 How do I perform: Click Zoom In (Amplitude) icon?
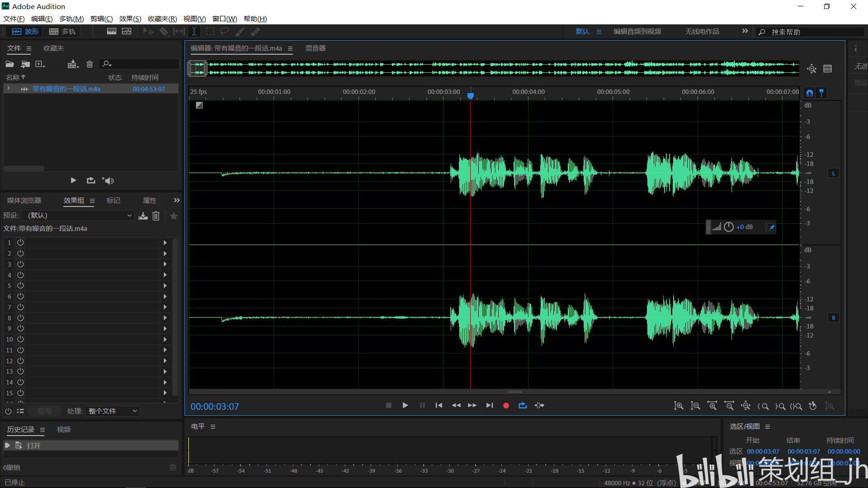[679, 406]
